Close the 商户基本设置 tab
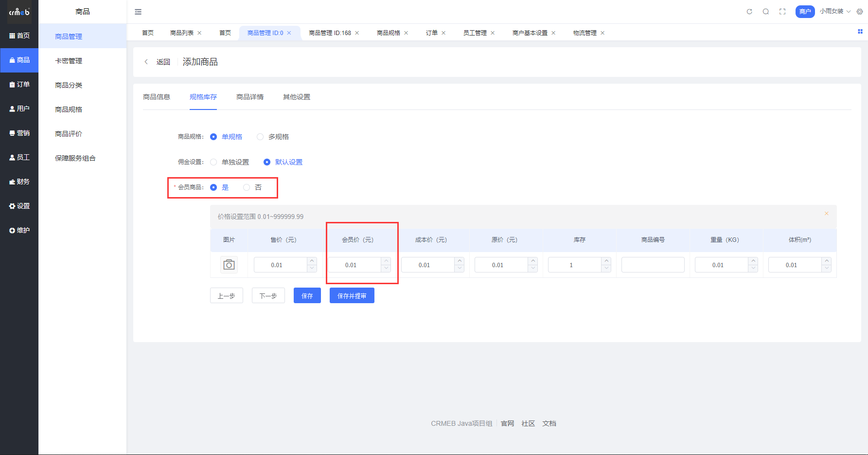The width and height of the screenshot is (868, 455). 553,33
